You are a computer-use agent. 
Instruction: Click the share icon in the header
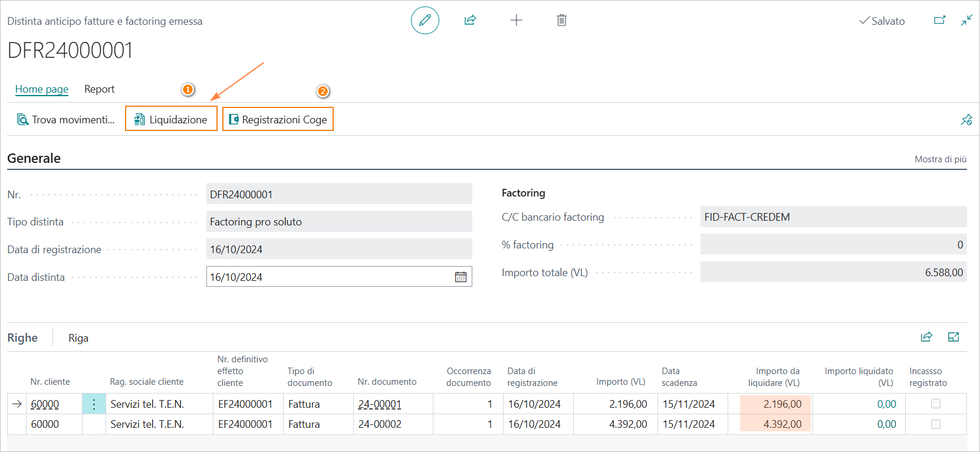[470, 21]
